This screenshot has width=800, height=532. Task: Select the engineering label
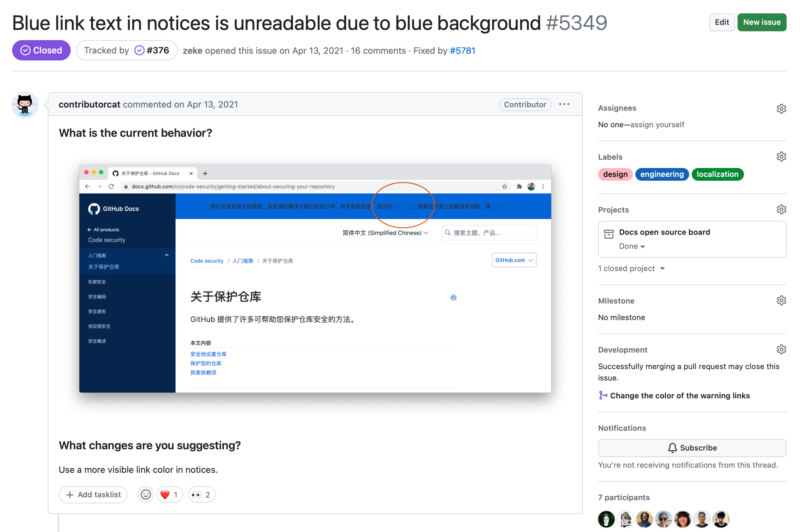click(661, 174)
